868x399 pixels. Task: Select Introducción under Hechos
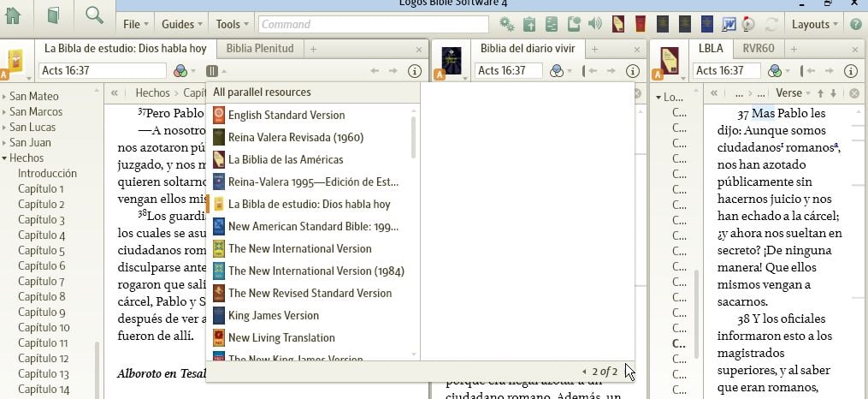(47, 174)
